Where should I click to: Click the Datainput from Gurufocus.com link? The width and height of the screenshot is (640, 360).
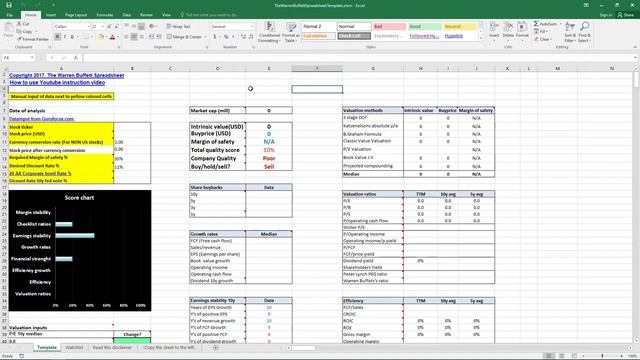click(x=42, y=119)
